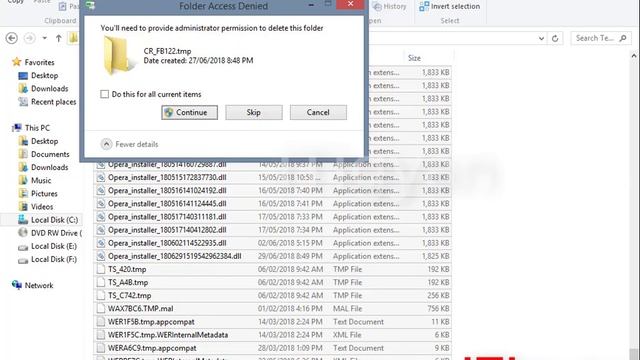This screenshot has height=360, width=640.
Task: Expand the address bar history dropdown
Action: (541, 38)
